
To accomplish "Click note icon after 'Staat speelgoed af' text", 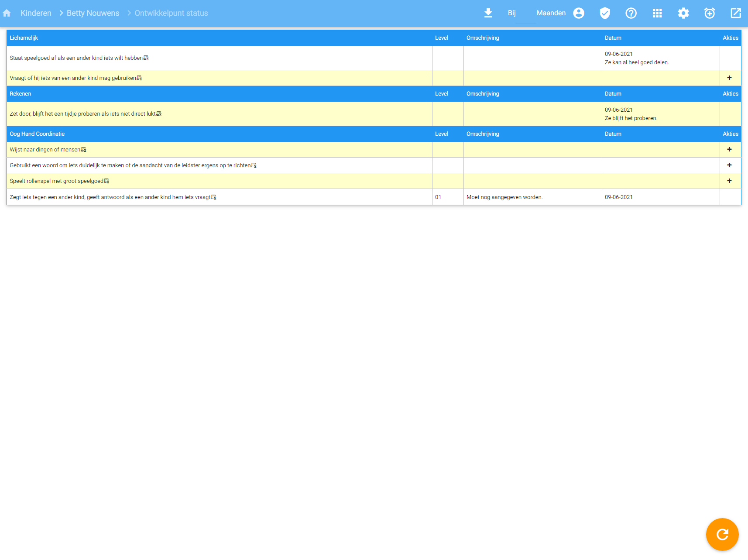I will pyautogui.click(x=146, y=58).
